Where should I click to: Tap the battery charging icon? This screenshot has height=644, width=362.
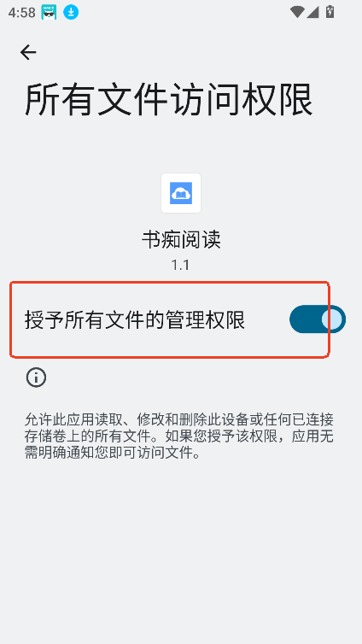[x=330, y=12]
